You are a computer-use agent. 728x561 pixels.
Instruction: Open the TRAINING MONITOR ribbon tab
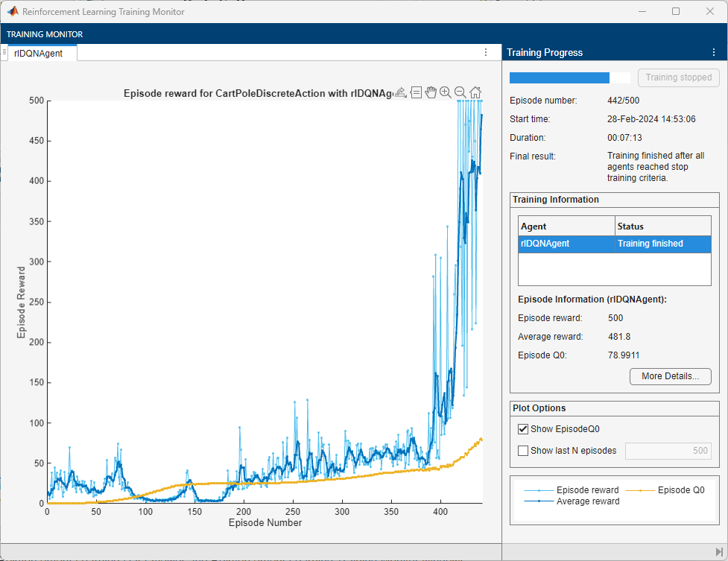pos(45,34)
